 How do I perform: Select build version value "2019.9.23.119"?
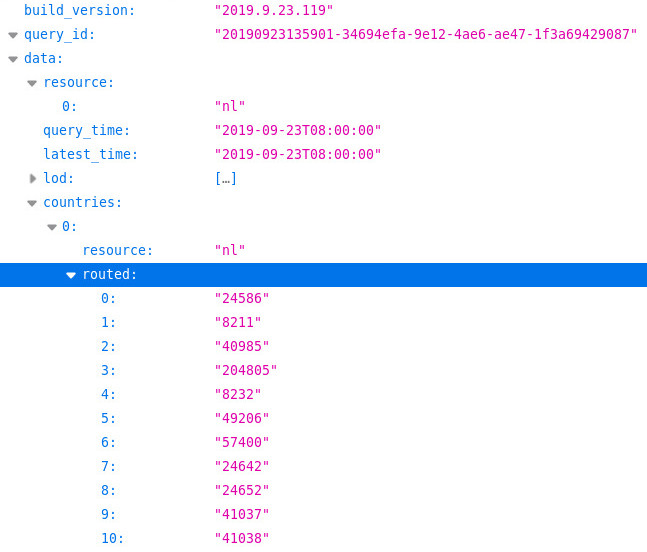(274, 10)
